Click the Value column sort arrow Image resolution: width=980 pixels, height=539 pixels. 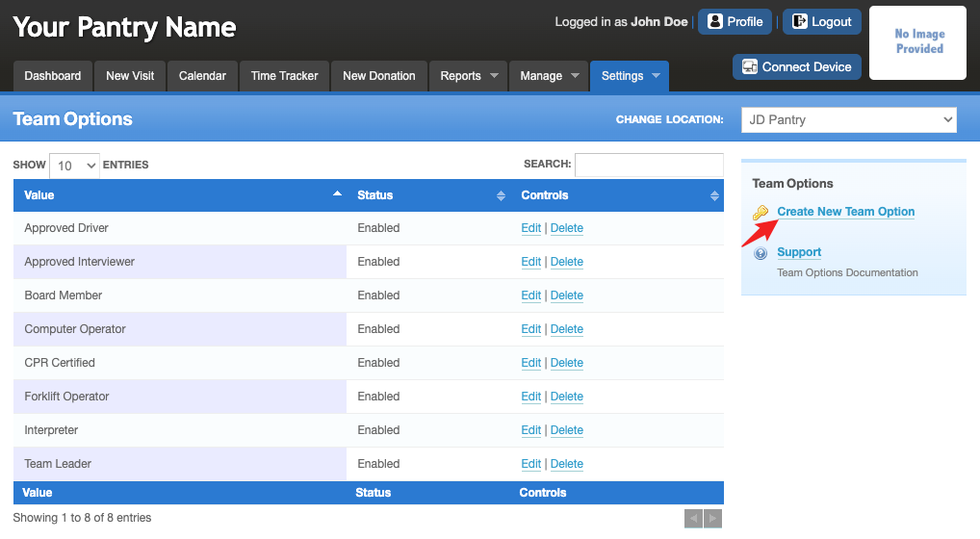click(337, 194)
